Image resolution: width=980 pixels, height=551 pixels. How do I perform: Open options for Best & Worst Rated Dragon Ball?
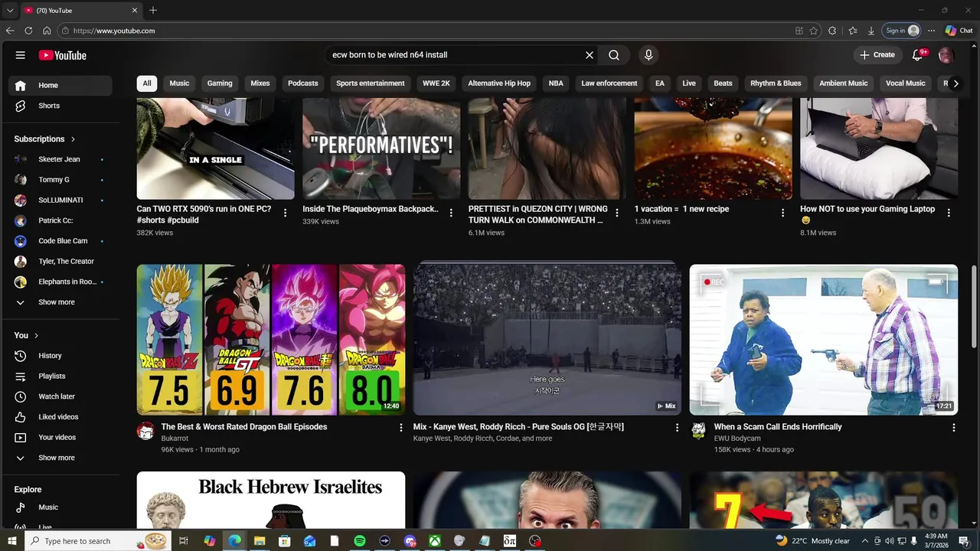click(x=400, y=428)
